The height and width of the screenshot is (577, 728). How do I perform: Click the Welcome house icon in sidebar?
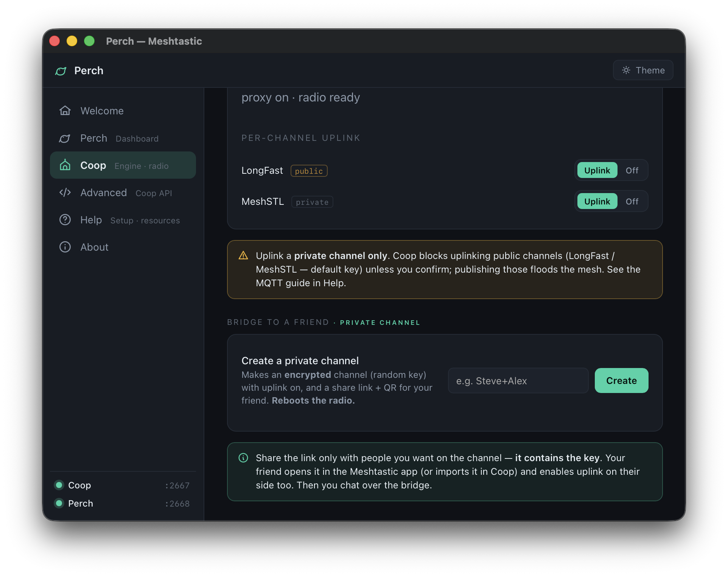(x=65, y=111)
